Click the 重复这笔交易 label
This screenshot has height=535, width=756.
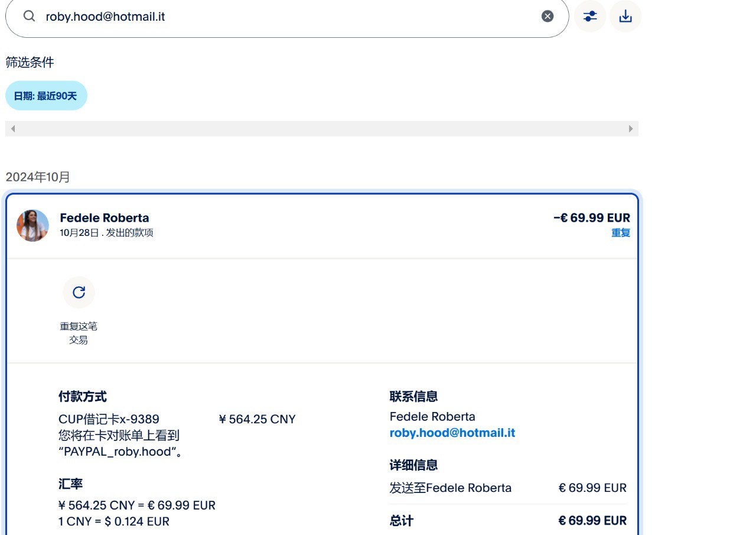tap(79, 333)
